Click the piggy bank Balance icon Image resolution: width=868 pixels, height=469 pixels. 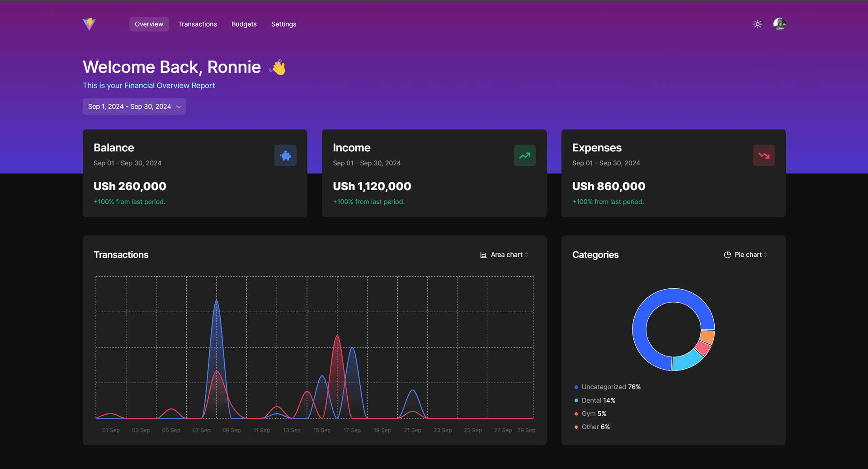click(x=285, y=156)
